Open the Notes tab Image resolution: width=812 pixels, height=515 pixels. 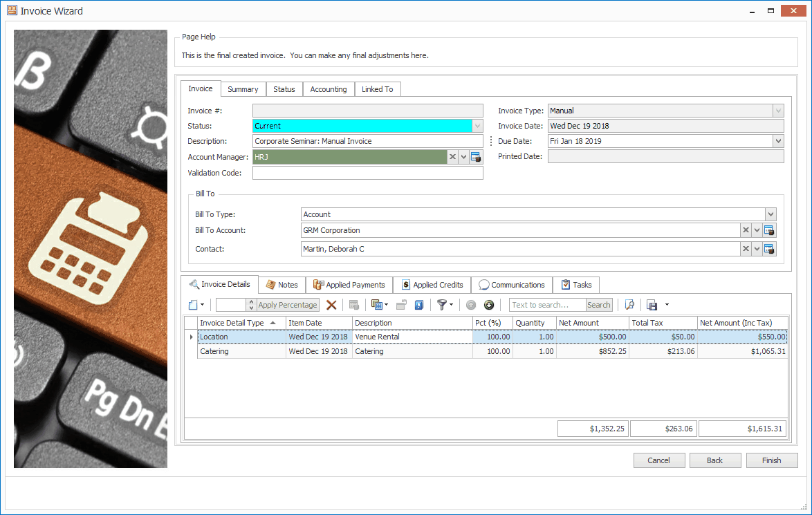pos(282,285)
